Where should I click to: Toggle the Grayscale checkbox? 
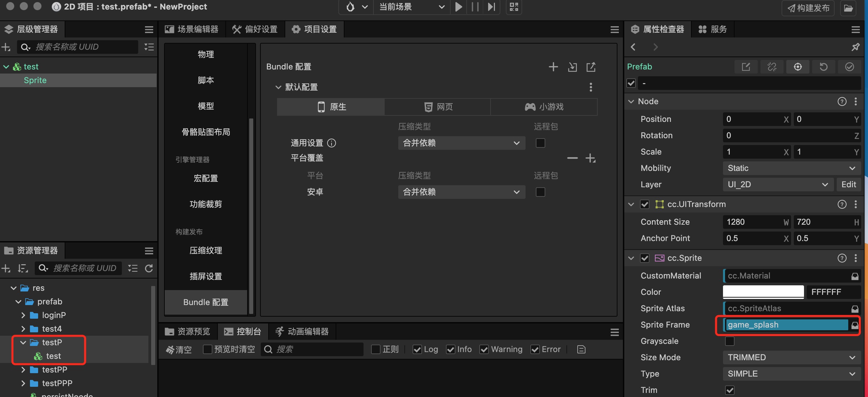click(729, 341)
